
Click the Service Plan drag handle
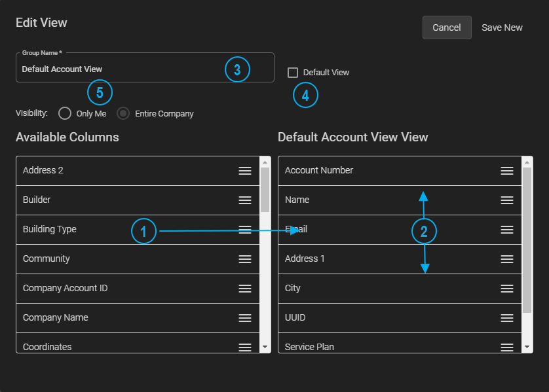pyautogui.click(x=507, y=346)
